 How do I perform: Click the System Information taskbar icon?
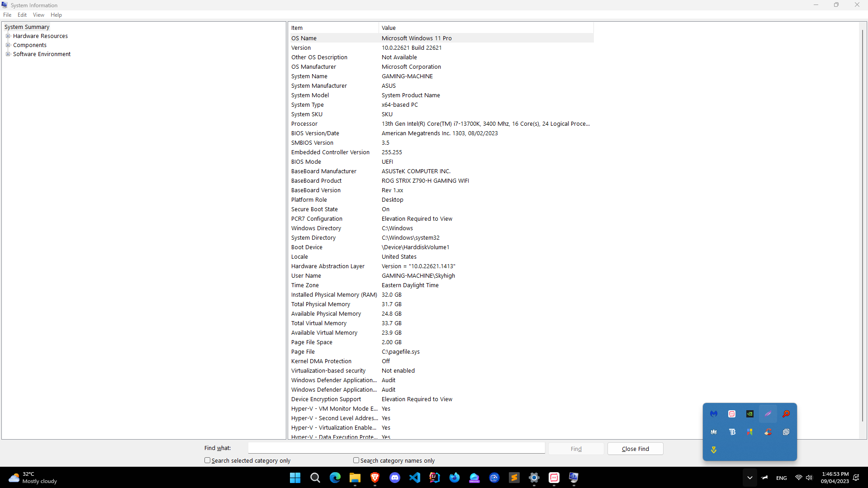(574, 478)
